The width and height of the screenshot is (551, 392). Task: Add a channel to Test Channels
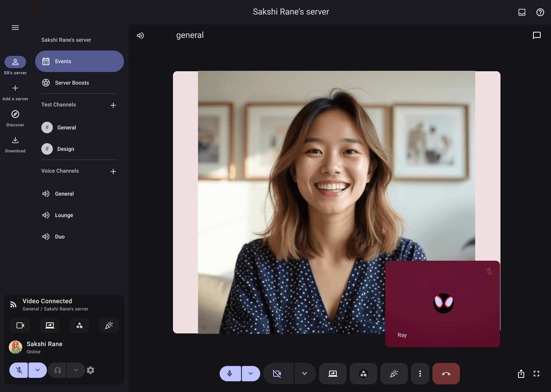[x=113, y=105]
